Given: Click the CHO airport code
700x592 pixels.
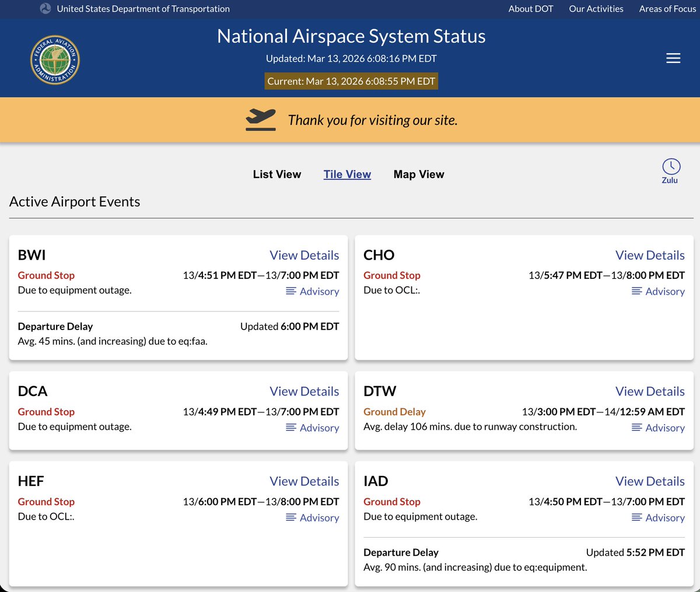Looking at the screenshot, I should pos(379,255).
